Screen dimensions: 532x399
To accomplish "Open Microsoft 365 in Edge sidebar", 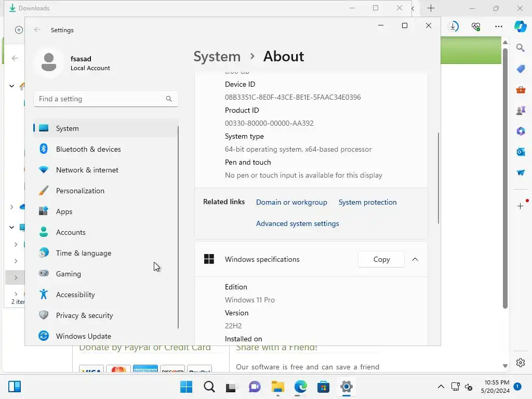I will coord(521,131).
